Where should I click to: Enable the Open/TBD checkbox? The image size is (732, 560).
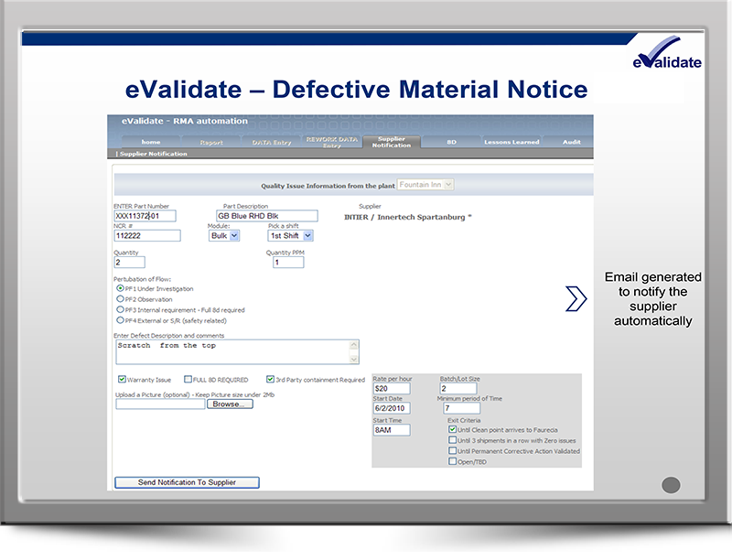(452, 461)
